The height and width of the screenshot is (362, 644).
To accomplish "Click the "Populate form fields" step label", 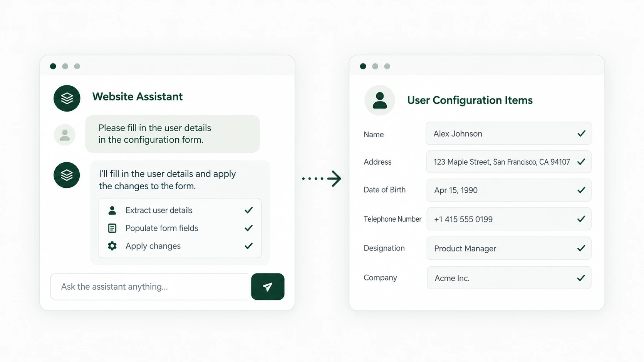I will point(162,228).
